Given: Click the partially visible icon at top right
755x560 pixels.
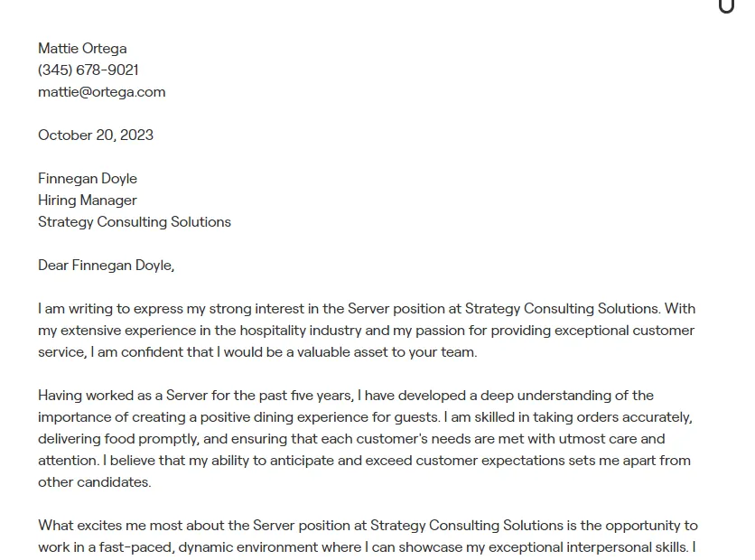Looking at the screenshot, I should click(x=727, y=5).
